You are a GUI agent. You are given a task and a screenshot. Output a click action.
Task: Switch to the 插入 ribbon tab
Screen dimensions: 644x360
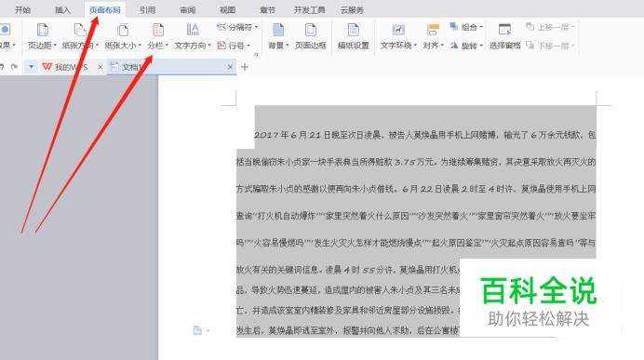(x=62, y=10)
